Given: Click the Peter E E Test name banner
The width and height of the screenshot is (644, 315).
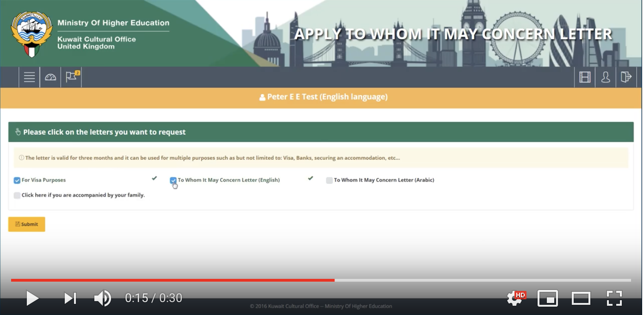Looking at the screenshot, I should click(x=322, y=97).
